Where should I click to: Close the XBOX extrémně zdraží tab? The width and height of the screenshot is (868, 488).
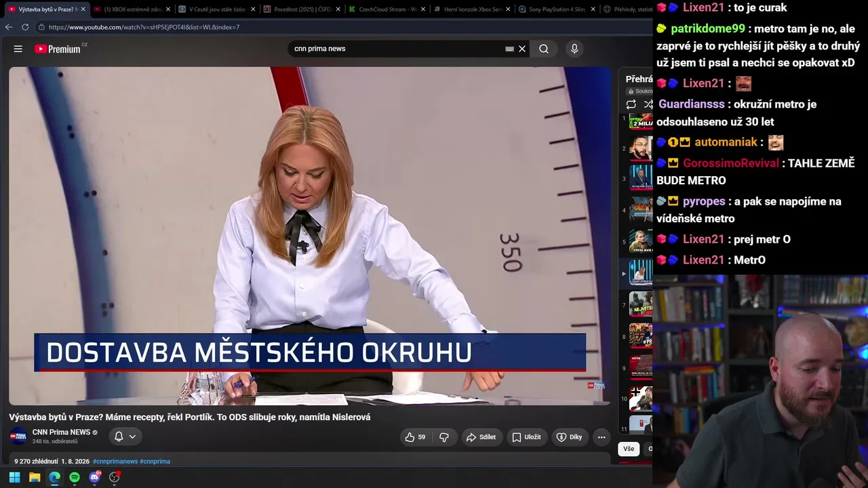point(168,9)
